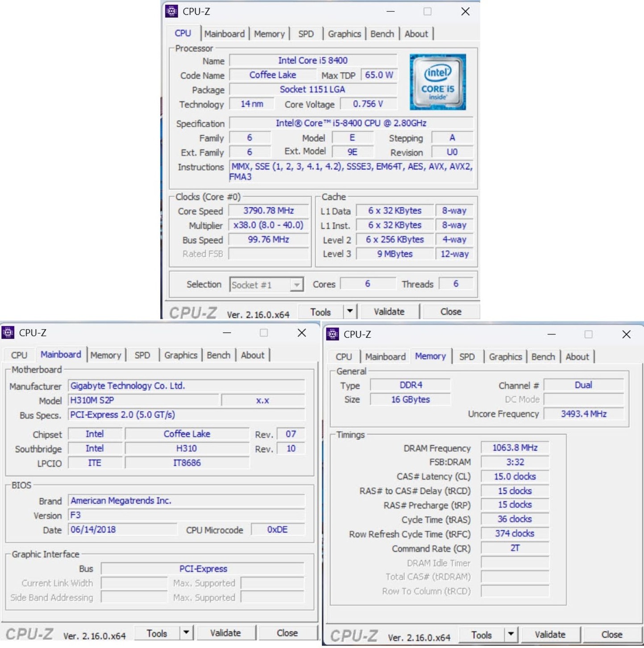The width and height of the screenshot is (644, 648).
Task: Click the manufacturer 'Gigabyte Technology Co. Ltd.'
Action: [x=187, y=386]
